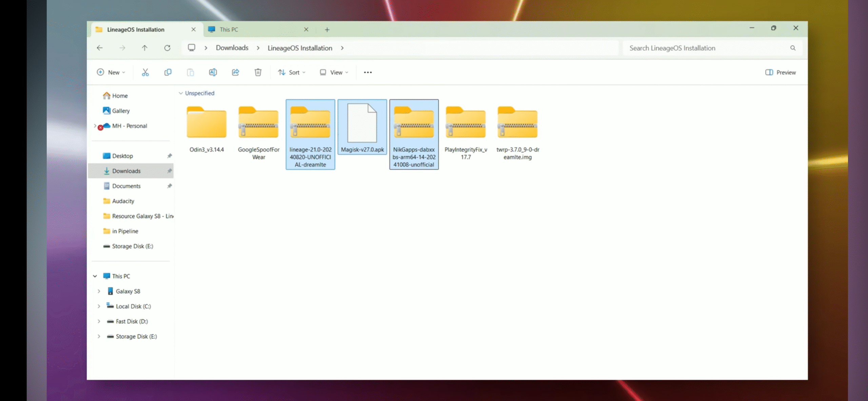868x401 pixels.
Task: Click the Cut scissors icon
Action: click(x=145, y=72)
